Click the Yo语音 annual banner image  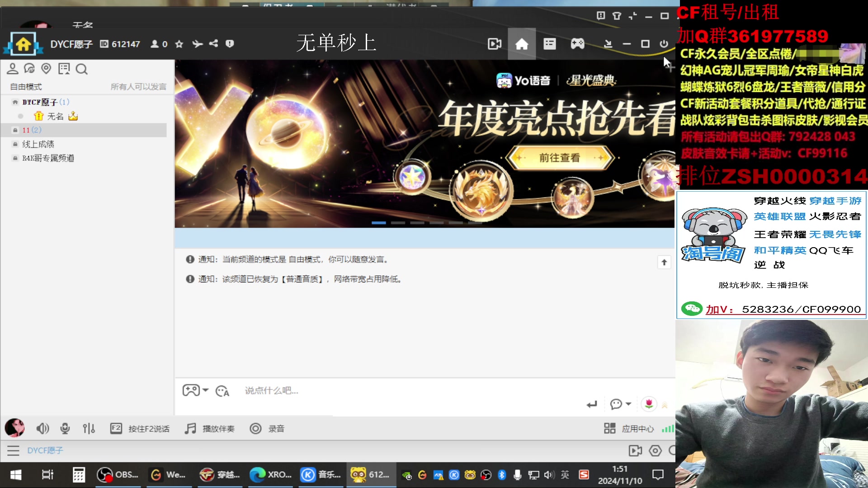[x=425, y=144]
